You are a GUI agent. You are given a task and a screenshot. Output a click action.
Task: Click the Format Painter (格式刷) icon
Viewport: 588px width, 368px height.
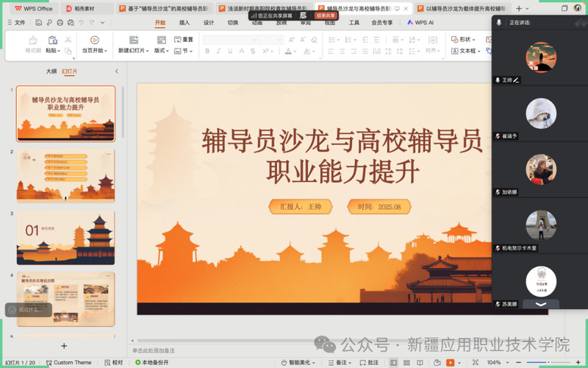pos(33,40)
